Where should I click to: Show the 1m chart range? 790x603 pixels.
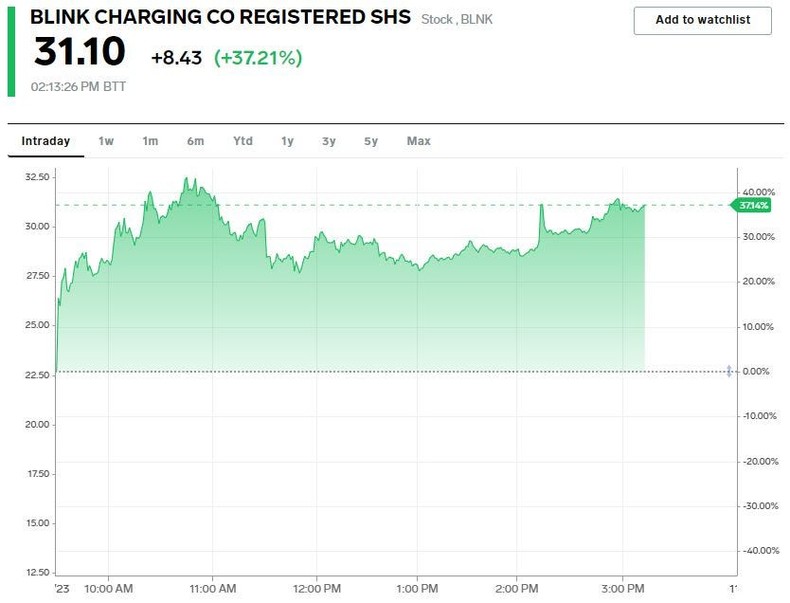tap(150, 141)
